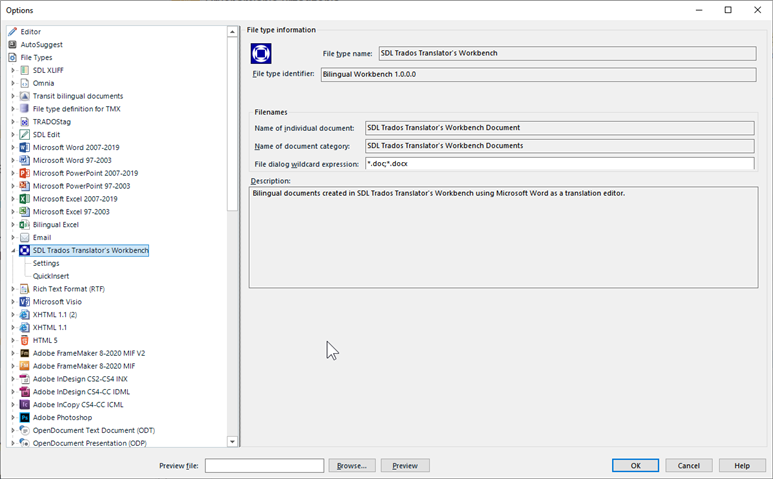Open Settings under Translator's Workbench
Image resolution: width=773 pixels, height=479 pixels.
tap(46, 263)
